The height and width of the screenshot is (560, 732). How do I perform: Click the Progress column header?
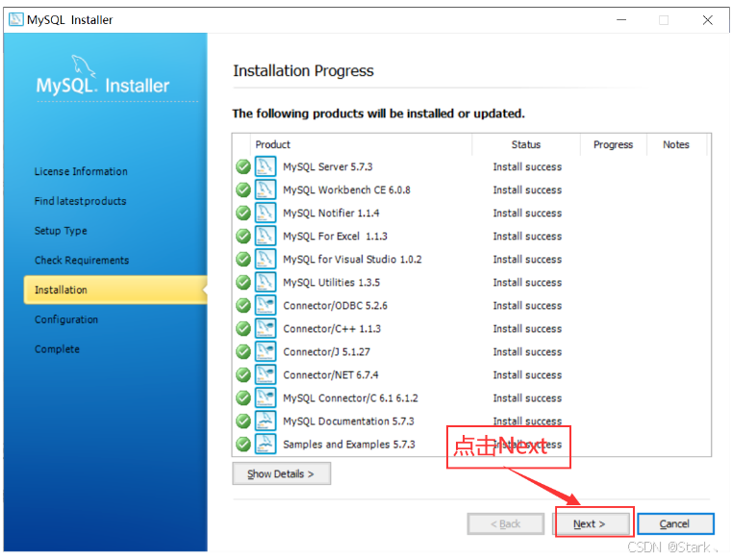pos(613,144)
